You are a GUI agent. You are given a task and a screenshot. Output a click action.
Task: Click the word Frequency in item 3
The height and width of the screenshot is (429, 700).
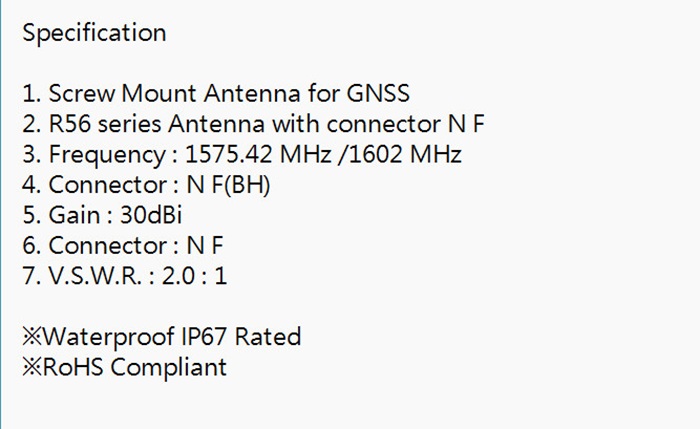103,155
